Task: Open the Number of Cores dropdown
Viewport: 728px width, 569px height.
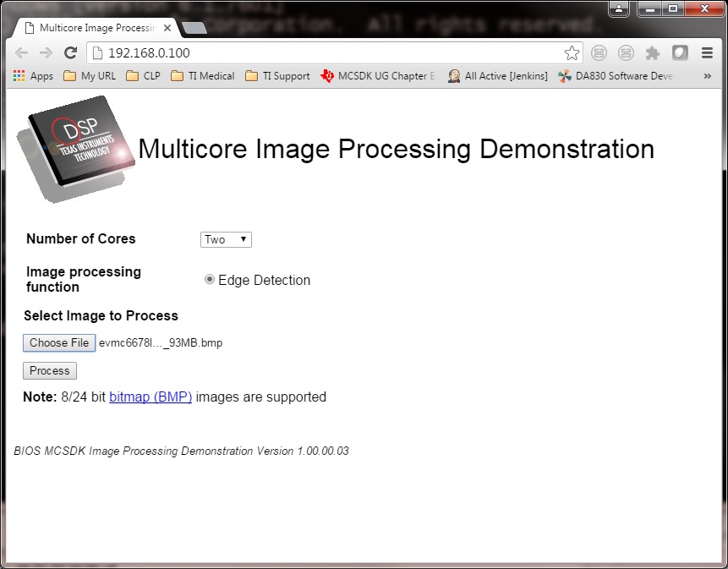Action: [x=226, y=239]
